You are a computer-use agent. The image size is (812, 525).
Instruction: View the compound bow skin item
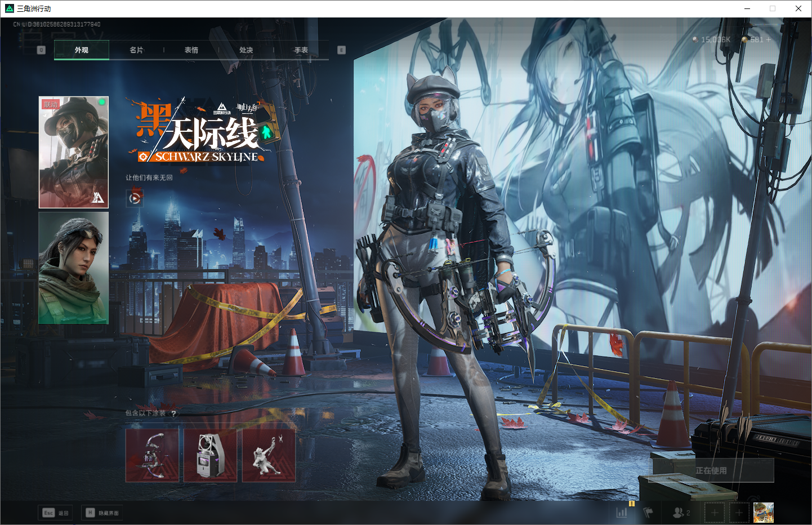(152, 455)
